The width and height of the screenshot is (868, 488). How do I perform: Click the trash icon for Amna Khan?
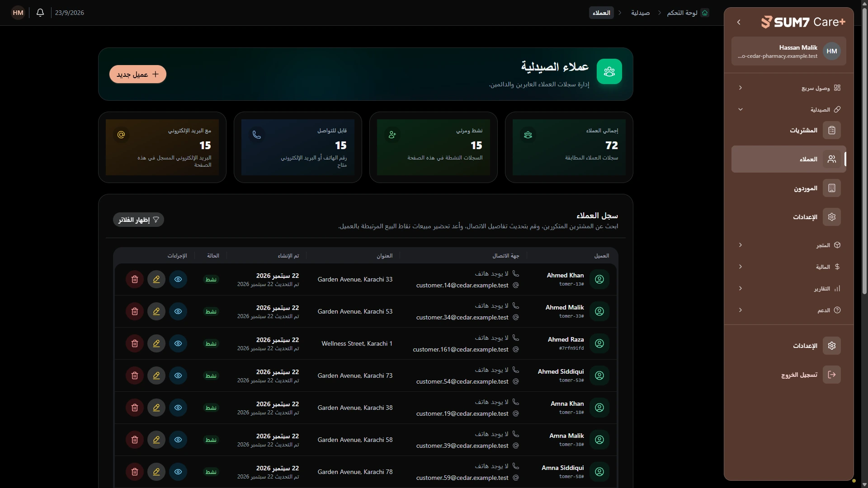[135, 408]
